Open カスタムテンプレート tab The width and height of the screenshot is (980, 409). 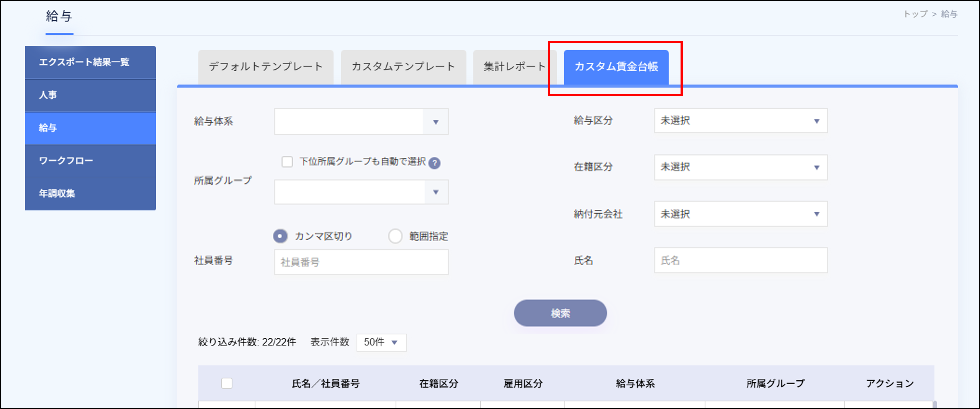[x=403, y=66]
